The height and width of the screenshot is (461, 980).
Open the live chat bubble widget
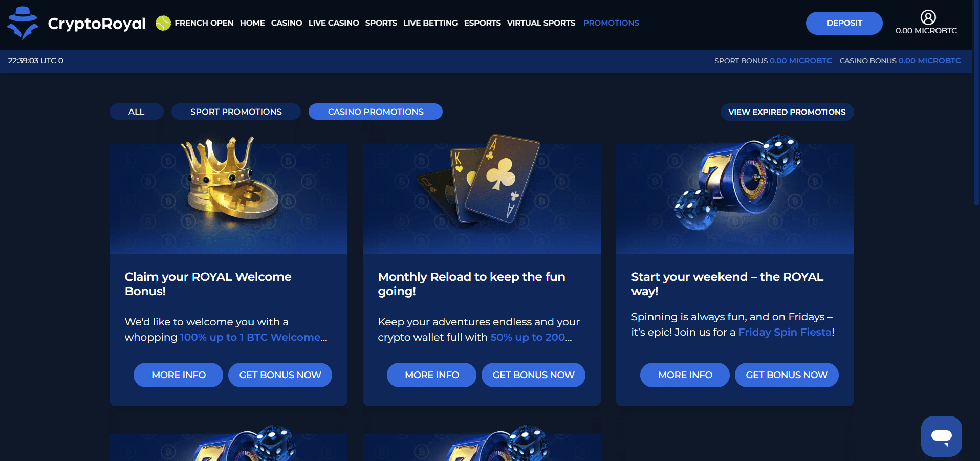941,436
